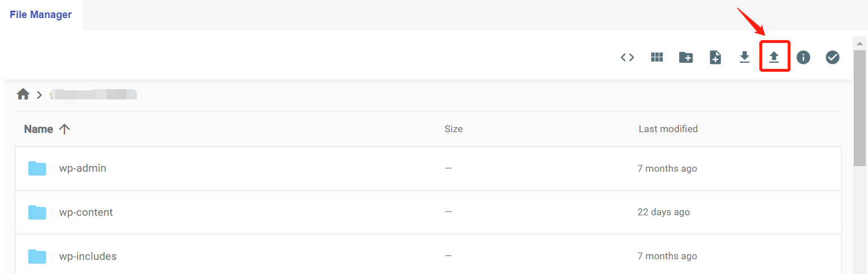This screenshot has width=868, height=274.
Task: Open the info circle icon
Action: (803, 57)
